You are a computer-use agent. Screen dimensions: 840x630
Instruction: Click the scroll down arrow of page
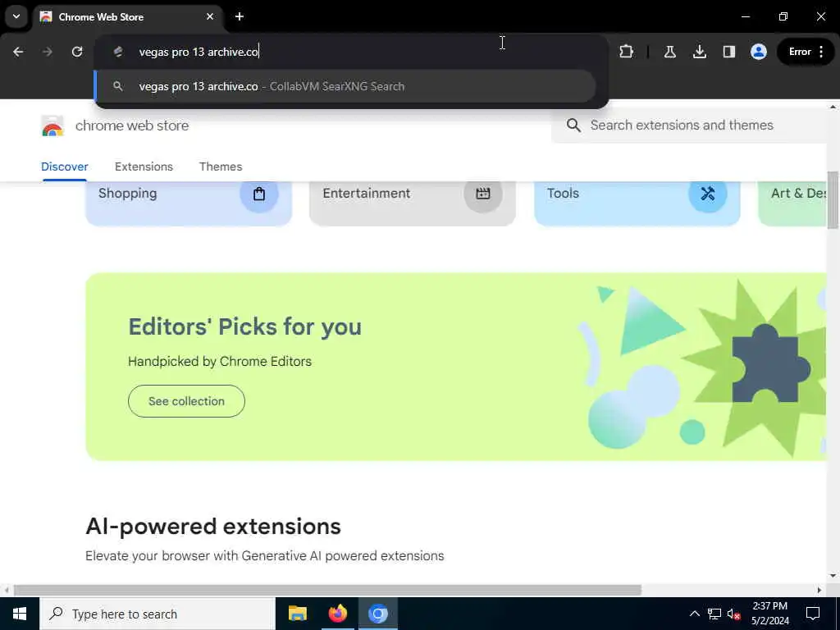point(833,576)
